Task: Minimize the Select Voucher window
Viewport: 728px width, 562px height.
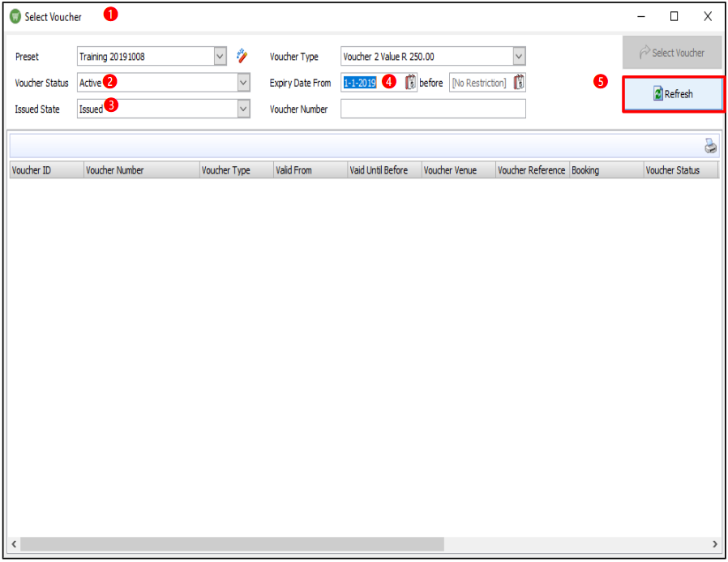Action: point(641,17)
